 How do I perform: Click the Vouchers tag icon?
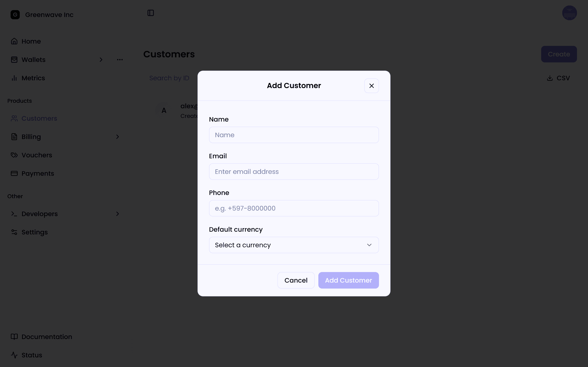pyautogui.click(x=14, y=155)
